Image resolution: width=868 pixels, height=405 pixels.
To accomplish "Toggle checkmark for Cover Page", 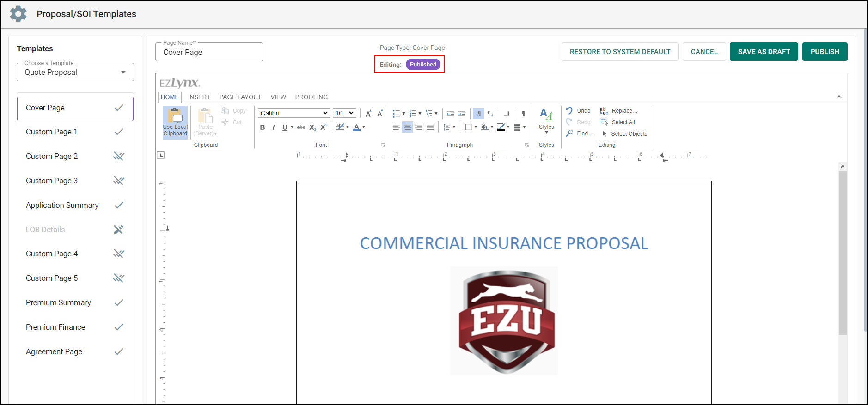I will (119, 108).
